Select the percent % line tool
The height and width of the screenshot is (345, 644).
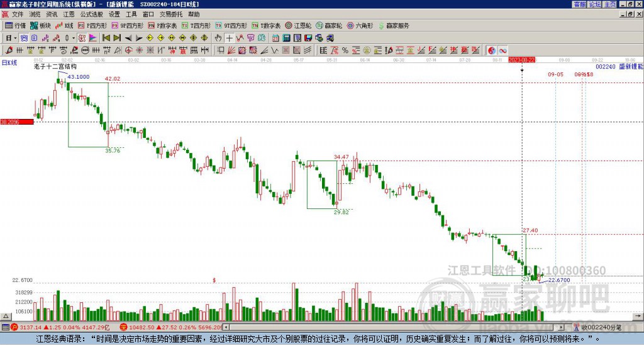pyautogui.click(x=345, y=50)
